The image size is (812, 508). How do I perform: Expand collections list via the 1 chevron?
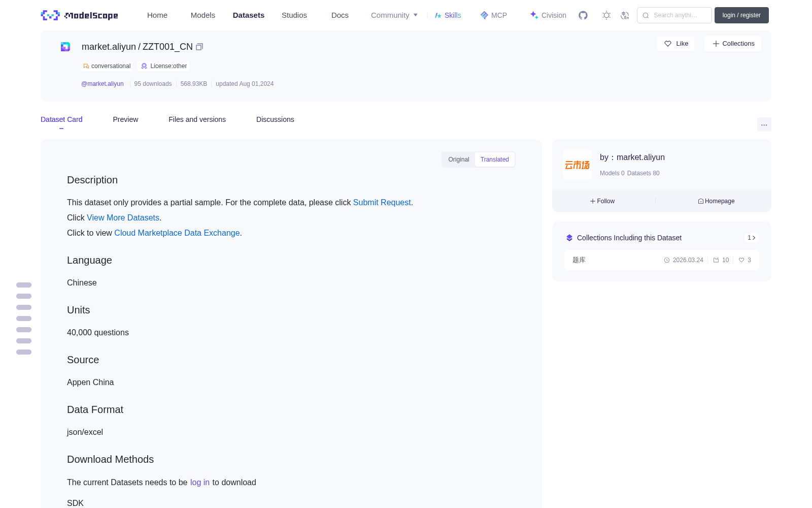click(752, 238)
